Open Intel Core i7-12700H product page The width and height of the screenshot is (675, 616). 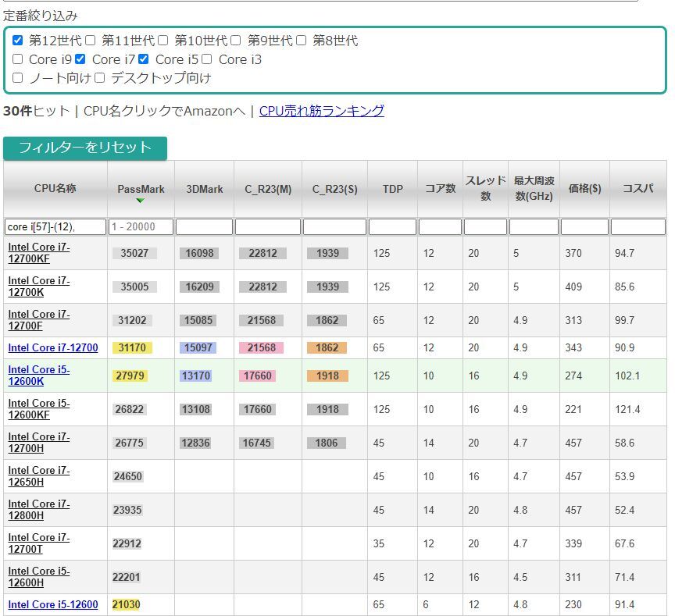point(37,443)
